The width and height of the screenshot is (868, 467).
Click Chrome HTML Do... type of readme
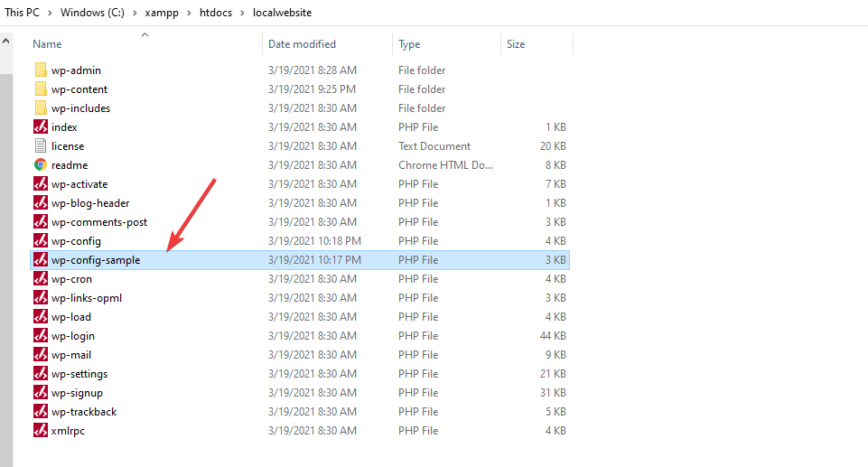click(x=445, y=165)
